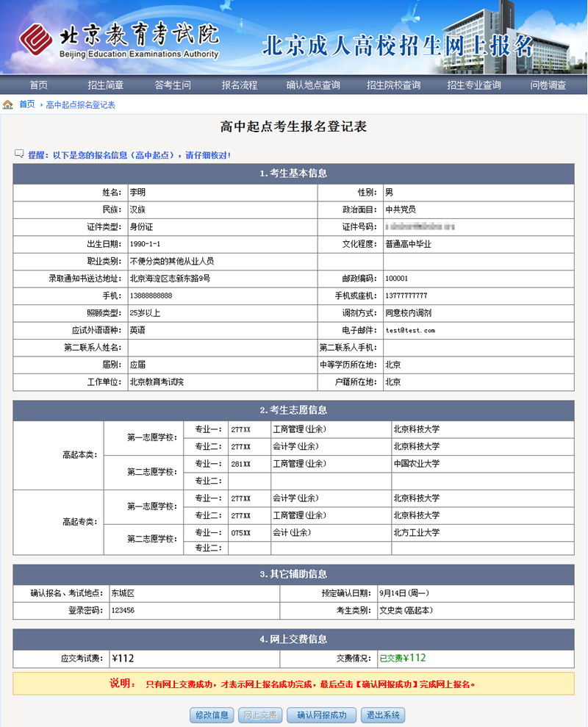Image resolution: width=588 pixels, height=727 pixels.
Task: Click the home icon in the breadcrumb
Action: [8, 104]
